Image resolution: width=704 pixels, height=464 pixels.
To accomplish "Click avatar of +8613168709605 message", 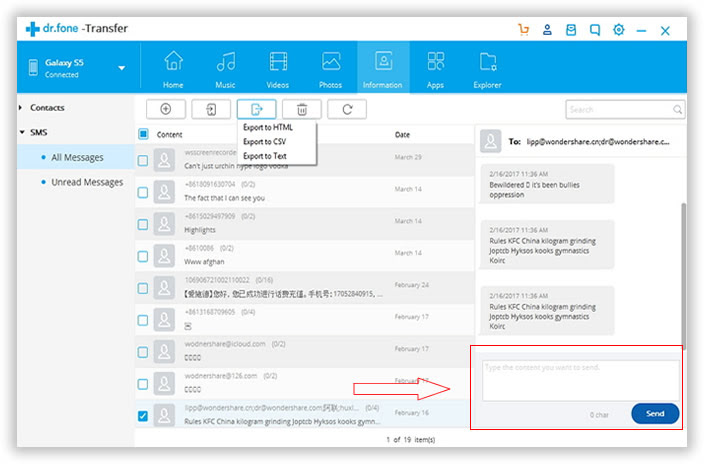I will pos(164,320).
